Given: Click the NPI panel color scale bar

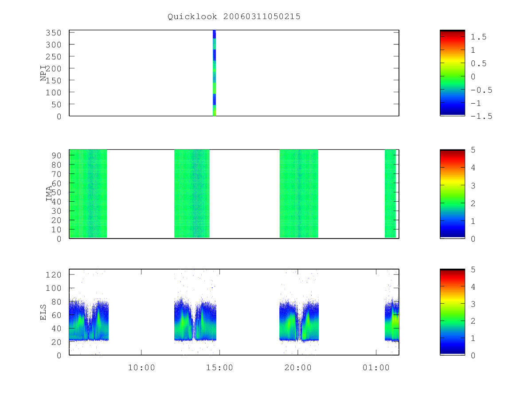Looking at the screenshot, I should 452,73.
